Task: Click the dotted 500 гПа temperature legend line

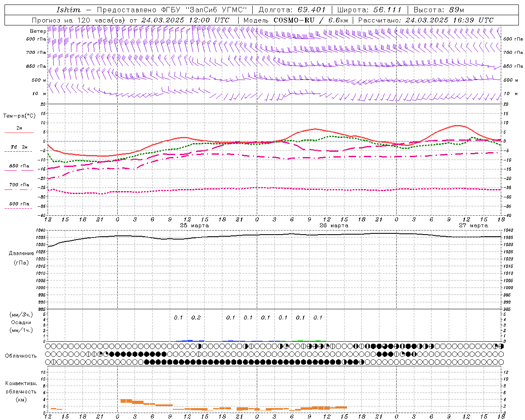Action: click(18, 209)
